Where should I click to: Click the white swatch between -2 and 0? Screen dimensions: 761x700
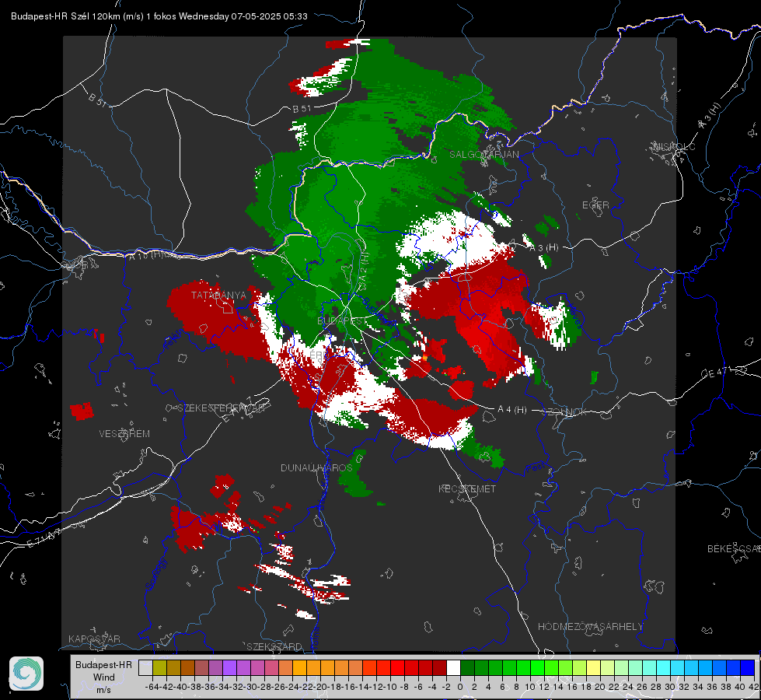pos(453,667)
